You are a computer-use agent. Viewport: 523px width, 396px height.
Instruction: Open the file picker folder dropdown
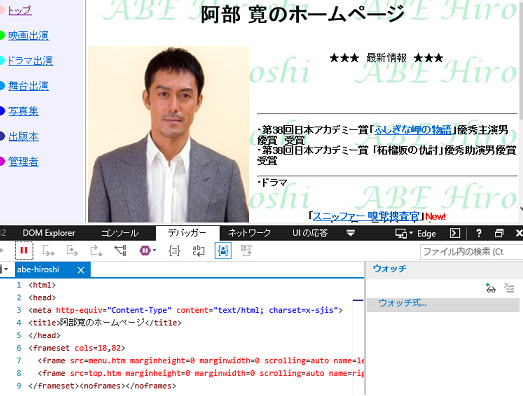click(4, 269)
